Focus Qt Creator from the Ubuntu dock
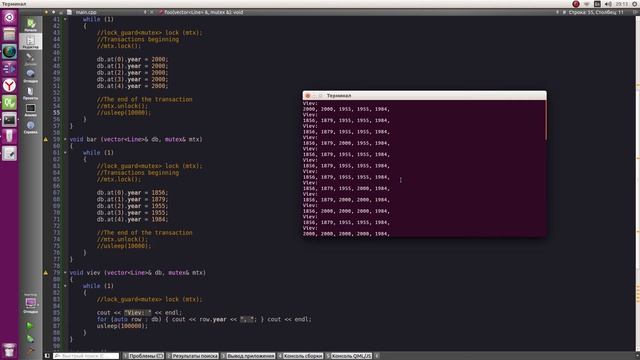The height and width of the screenshot is (360, 640). 9,102
